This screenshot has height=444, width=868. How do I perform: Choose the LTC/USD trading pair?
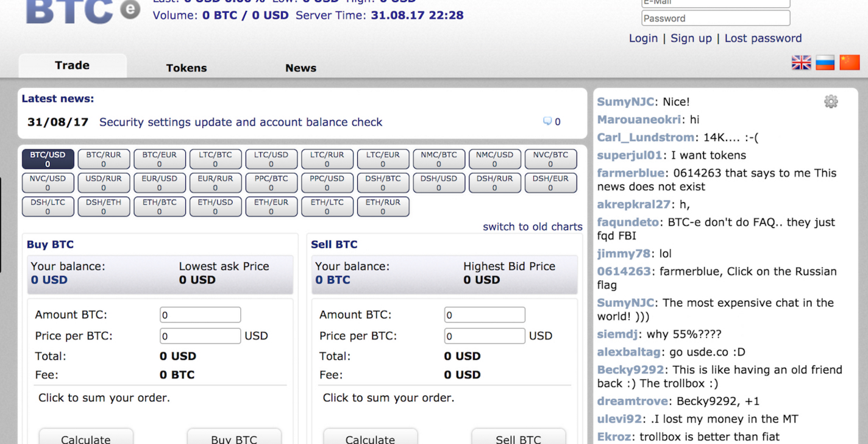[271, 159]
